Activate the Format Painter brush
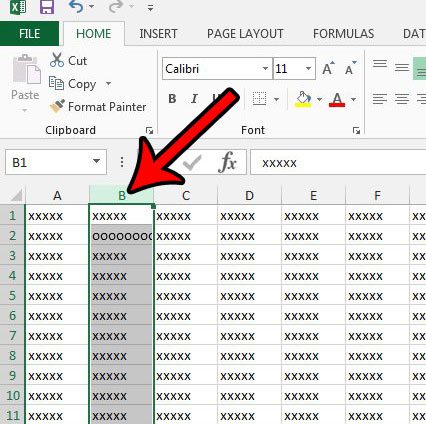This screenshot has width=426, height=424. click(98, 107)
